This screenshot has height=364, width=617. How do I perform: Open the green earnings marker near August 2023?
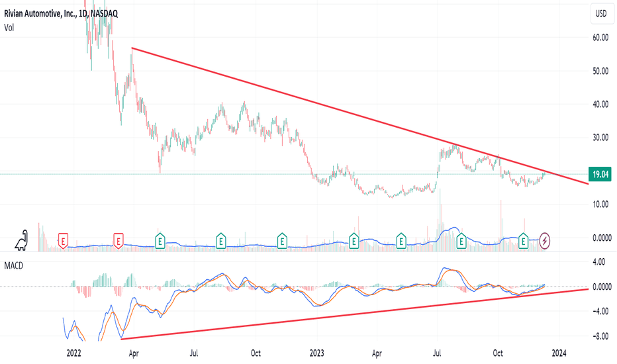coord(461,240)
